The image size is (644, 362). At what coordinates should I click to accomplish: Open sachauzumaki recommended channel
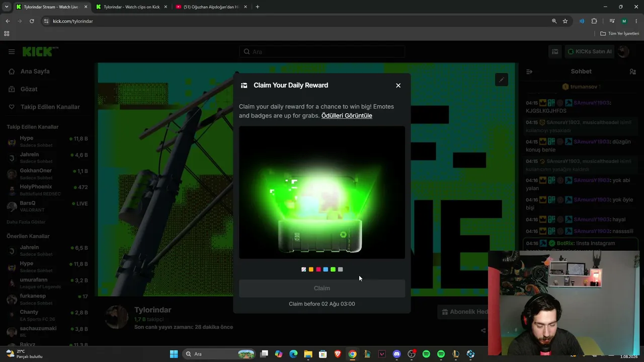[47, 331]
